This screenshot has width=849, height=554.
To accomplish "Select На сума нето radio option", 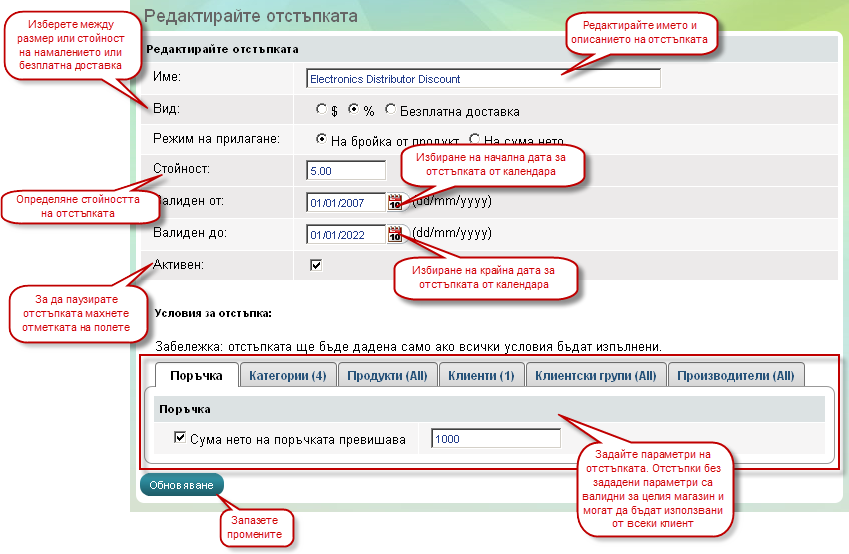I will [x=474, y=141].
